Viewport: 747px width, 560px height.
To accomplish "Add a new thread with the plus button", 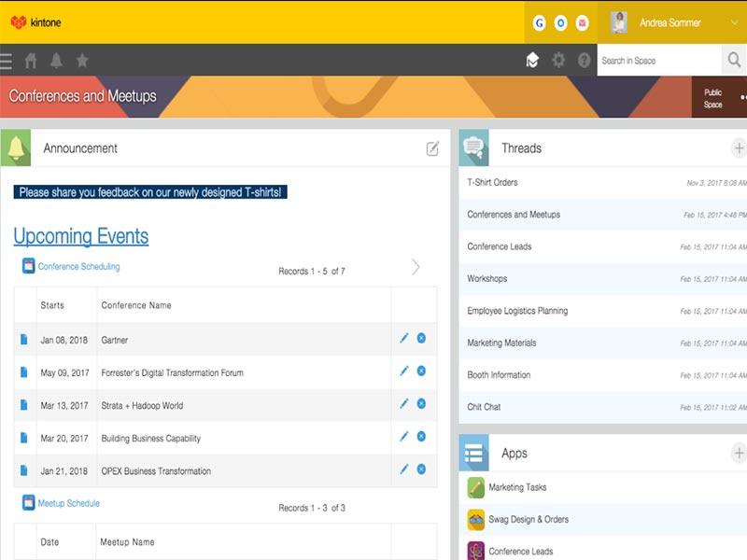I will click(739, 147).
